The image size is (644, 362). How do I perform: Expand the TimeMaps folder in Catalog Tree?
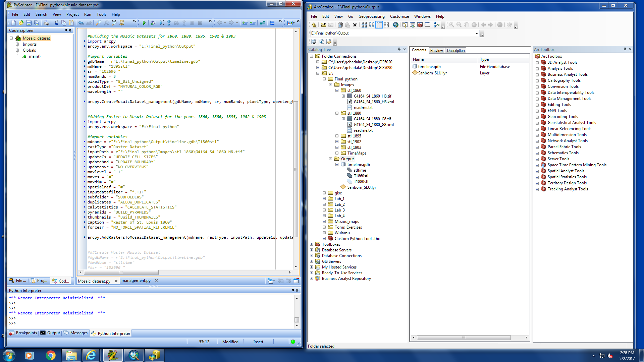tap(337, 153)
